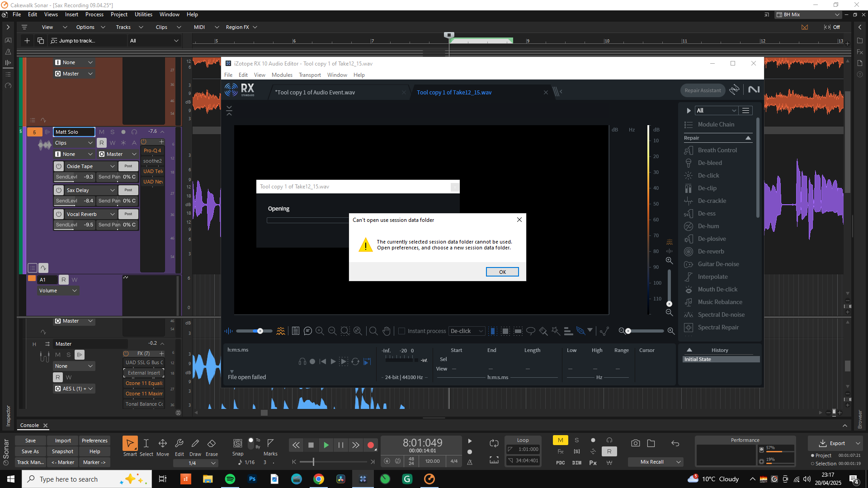Click the Matt Solo track name field
Image resolution: width=868 pixels, height=488 pixels.
pyautogui.click(x=74, y=132)
